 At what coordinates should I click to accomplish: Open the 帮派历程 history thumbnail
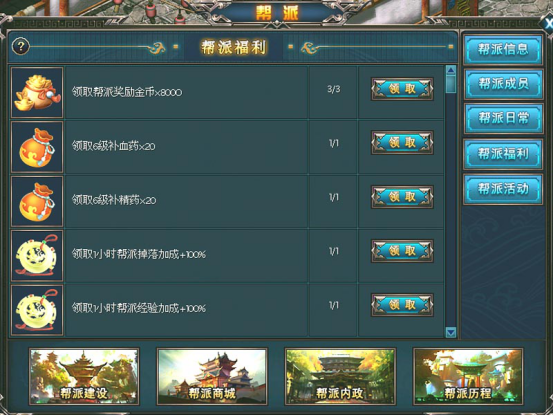(x=468, y=376)
